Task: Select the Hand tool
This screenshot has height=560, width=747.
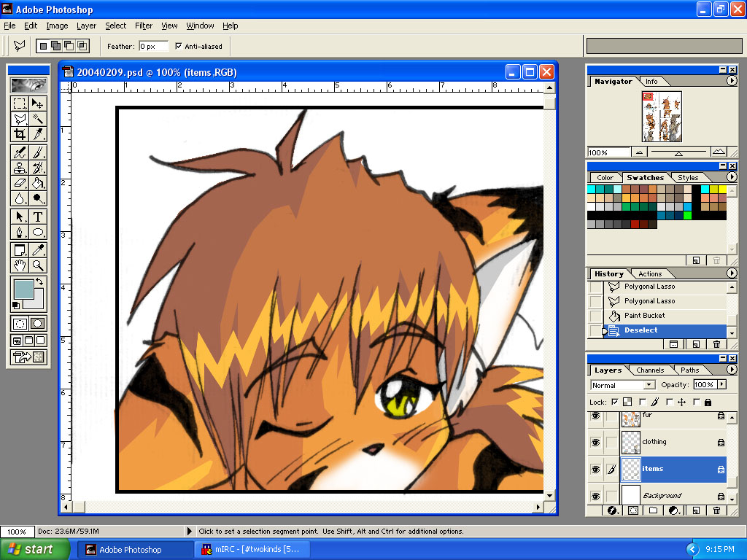Action: point(20,265)
